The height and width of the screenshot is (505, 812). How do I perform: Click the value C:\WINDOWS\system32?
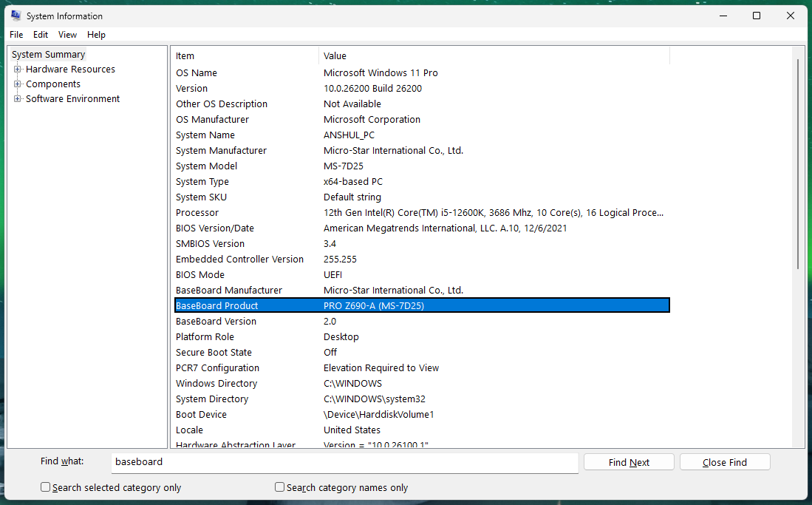[375, 399]
